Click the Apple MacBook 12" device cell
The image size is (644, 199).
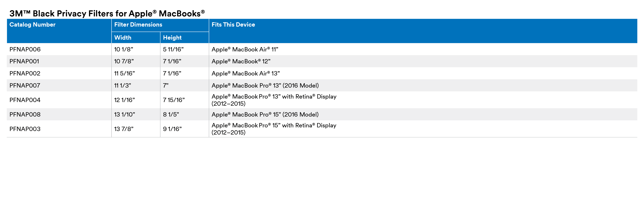pos(241,61)
